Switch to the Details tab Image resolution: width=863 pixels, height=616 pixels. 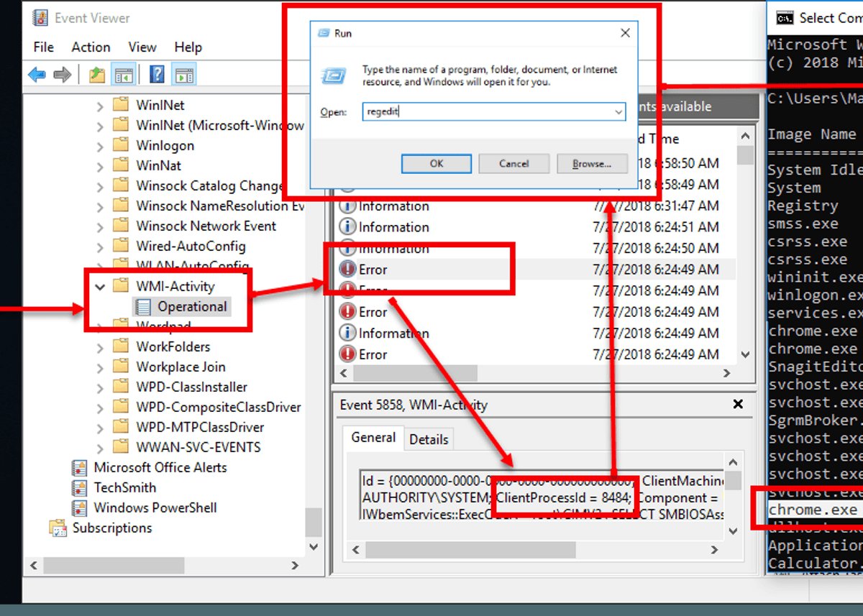pyautogui.click(x=429, y=439)
